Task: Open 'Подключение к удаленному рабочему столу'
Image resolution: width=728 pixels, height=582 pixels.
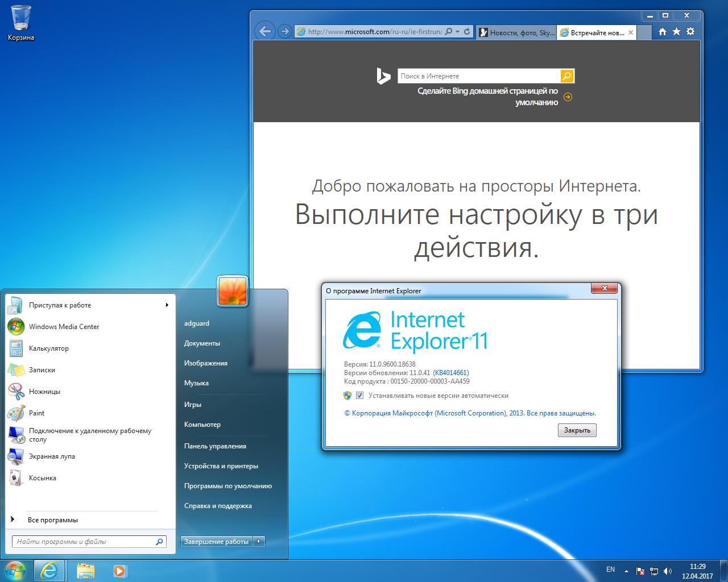Action: (x=89, y=435)
